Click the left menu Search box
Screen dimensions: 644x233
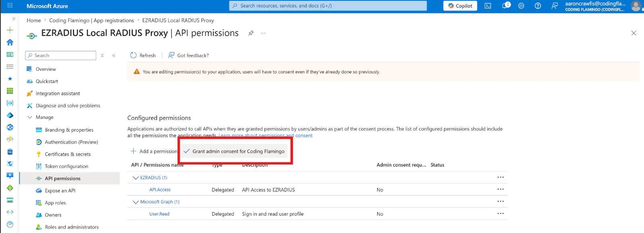pyautogui.click(x=61, y=56)
